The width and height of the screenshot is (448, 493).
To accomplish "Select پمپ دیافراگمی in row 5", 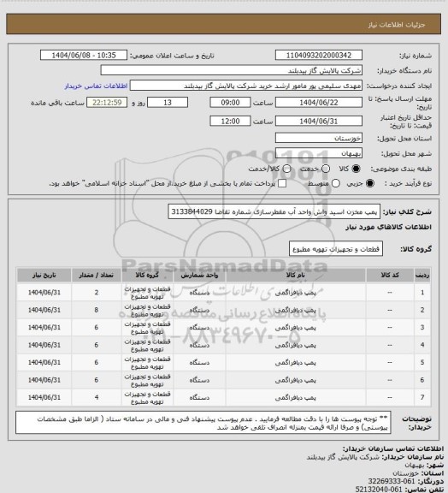I will click(x=295, y=363).
